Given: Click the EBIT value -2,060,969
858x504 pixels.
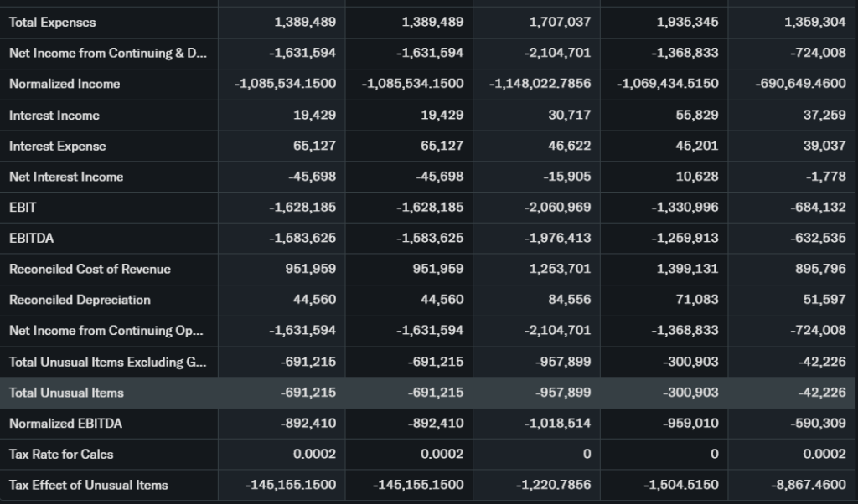Looking at the screenshot, I should pos(560,208).
